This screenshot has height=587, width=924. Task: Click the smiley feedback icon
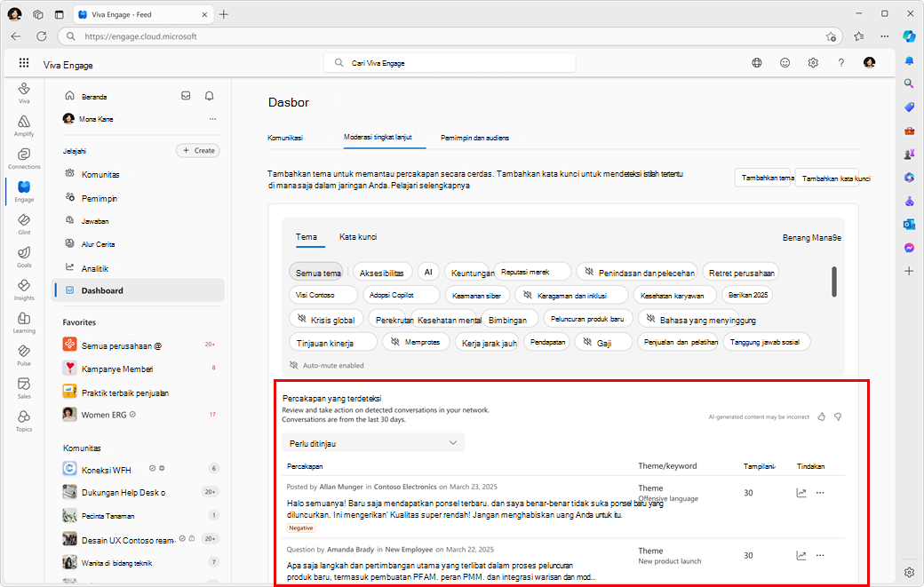(785, 63)
